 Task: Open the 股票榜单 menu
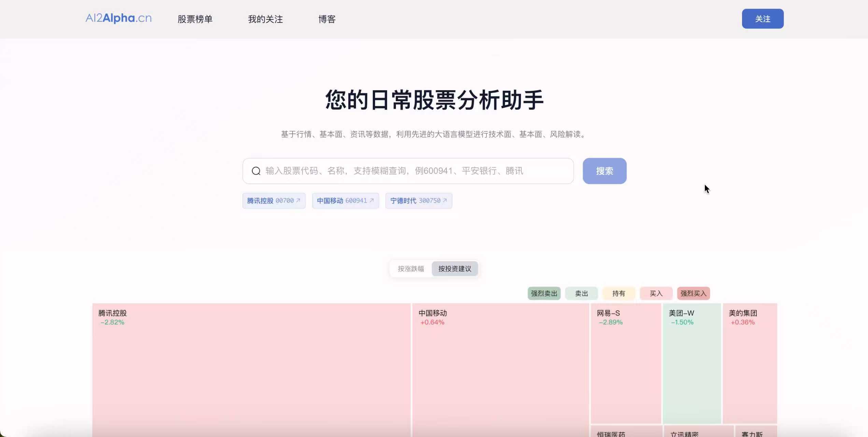pos(195,19)
